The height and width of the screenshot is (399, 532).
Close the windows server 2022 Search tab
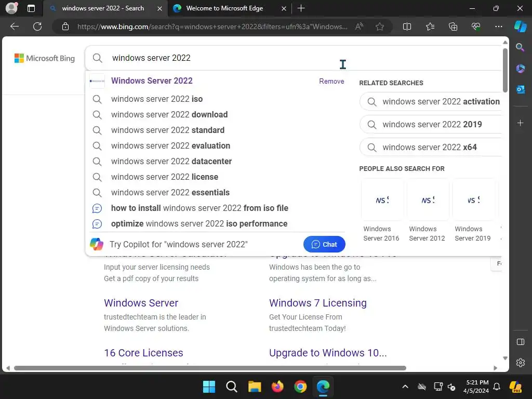[159, 8]
